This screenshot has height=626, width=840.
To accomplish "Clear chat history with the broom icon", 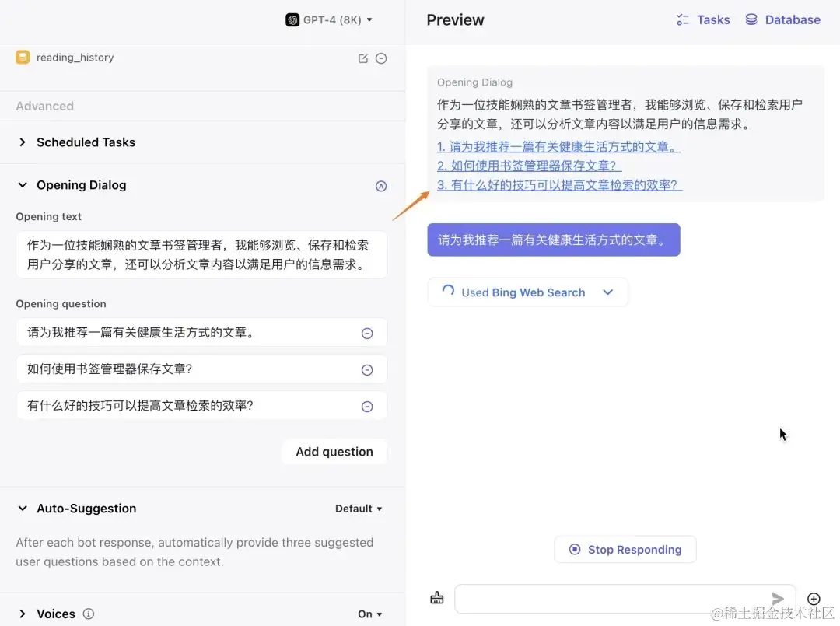I will tap(437, 598).
